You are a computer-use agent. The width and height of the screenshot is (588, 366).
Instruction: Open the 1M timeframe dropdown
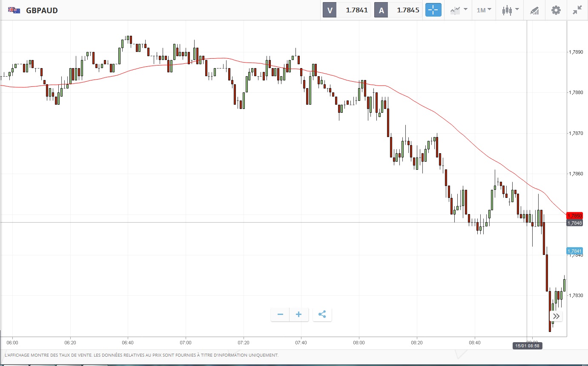[484, 10]
